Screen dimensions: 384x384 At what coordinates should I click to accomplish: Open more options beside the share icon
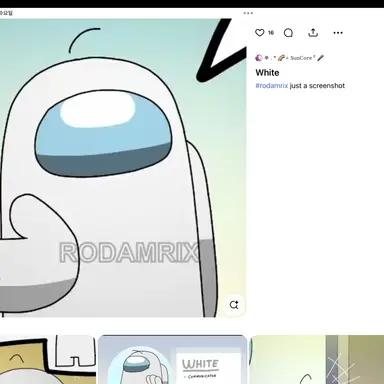(x=338, y=33)
